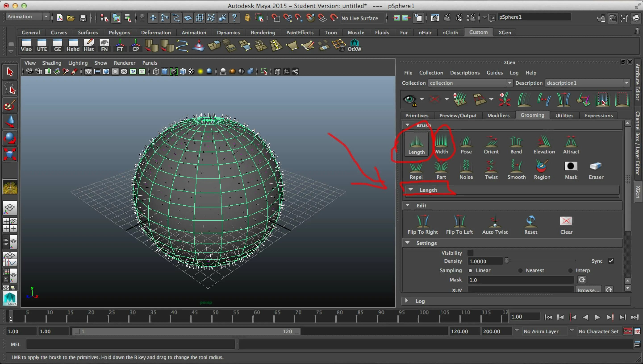Select Interp sampling option
The width and height of the screenshot is (643, 364).
570,270
